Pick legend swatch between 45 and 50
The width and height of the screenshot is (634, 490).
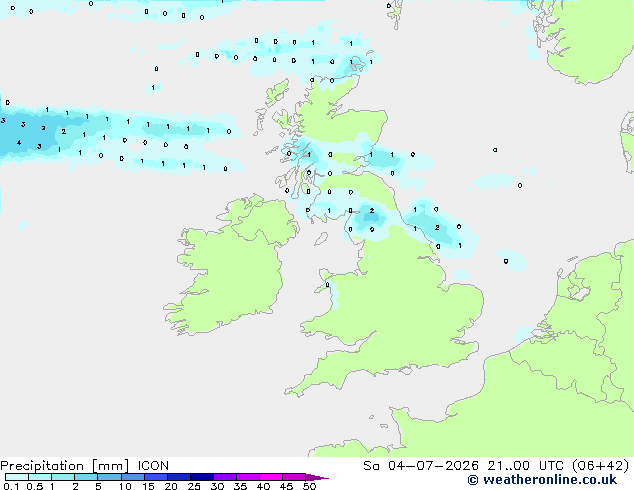click(x=294, y=477)
